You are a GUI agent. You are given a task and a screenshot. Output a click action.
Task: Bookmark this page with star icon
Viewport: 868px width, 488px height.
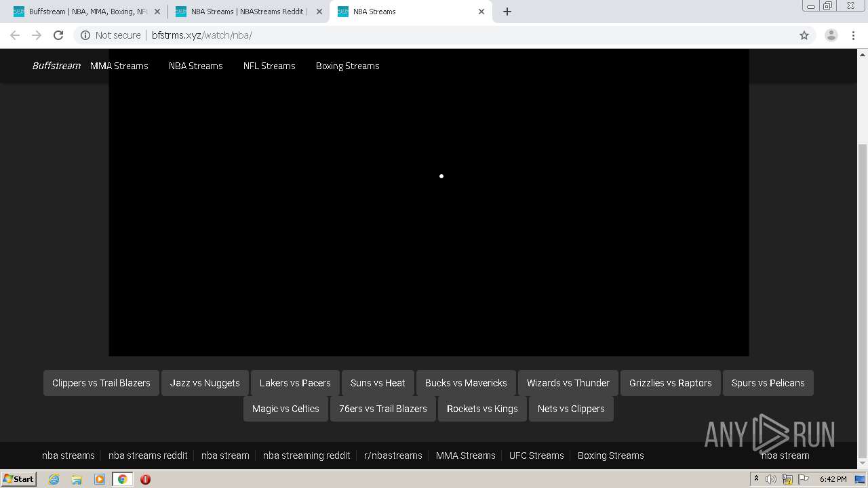(x=804, y=35)
